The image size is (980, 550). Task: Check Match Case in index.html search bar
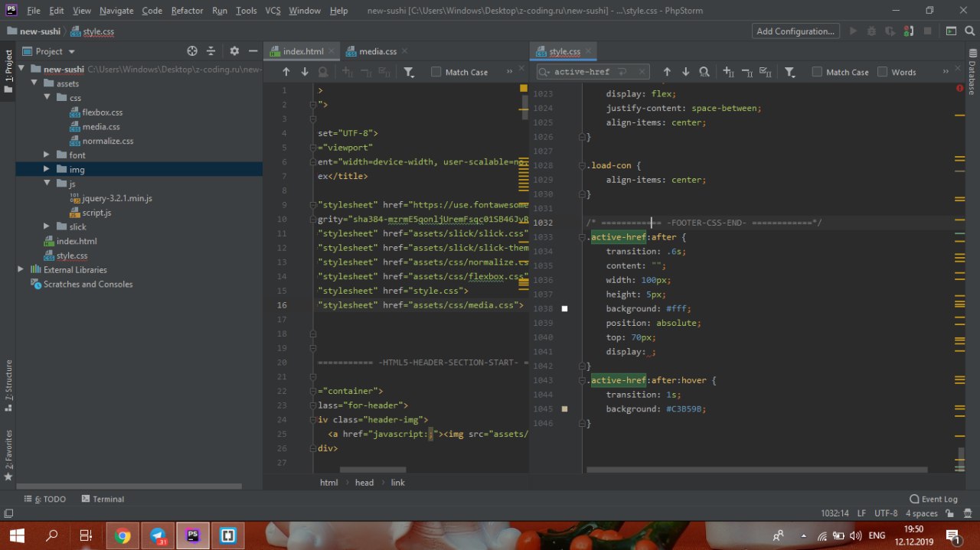click(x=436, y=72)
